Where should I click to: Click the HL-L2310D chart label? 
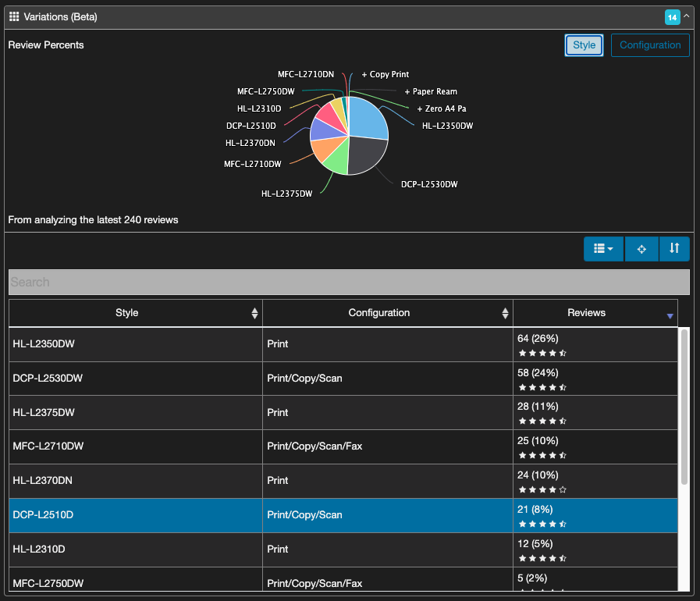259,109
